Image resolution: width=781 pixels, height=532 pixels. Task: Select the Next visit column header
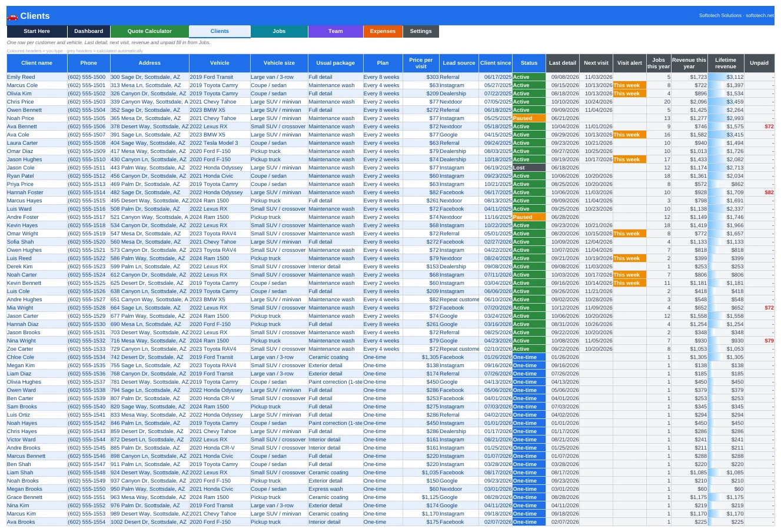click(596, 63)
